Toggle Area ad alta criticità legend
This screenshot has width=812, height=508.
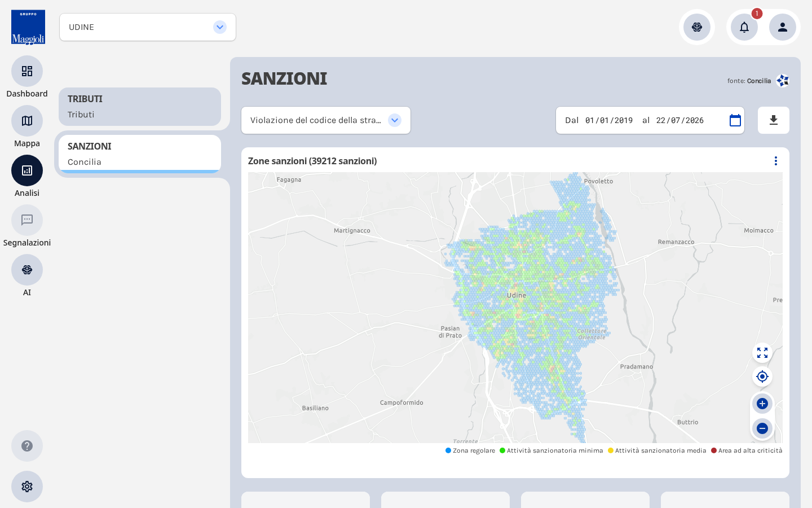click(747, 450)
